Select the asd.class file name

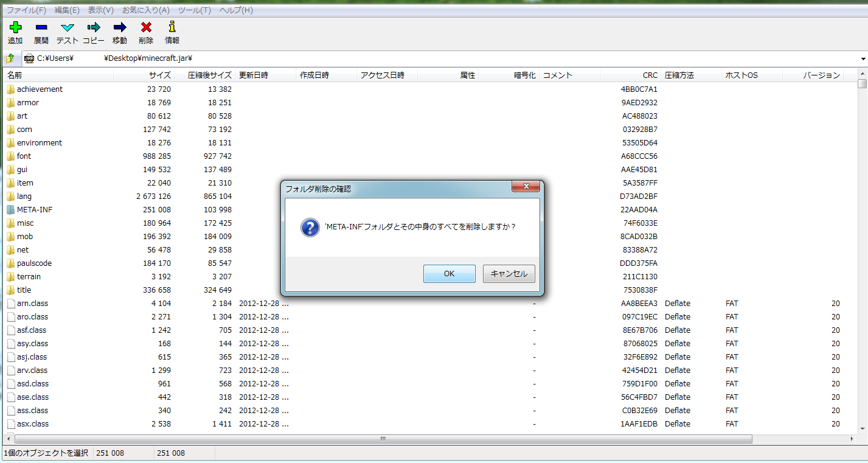[33, 383]
